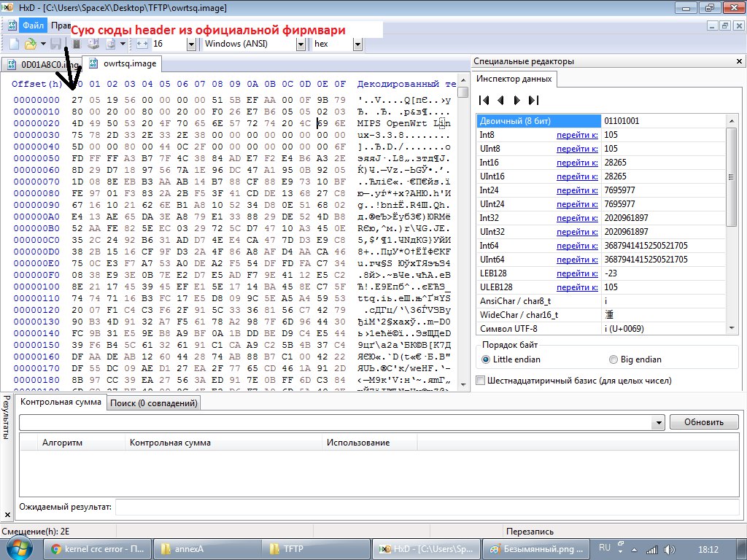The image size is (747, 560).
Task: Click перейти к link for UInt8
Action: pyautogui.click(x=577, y=149)
